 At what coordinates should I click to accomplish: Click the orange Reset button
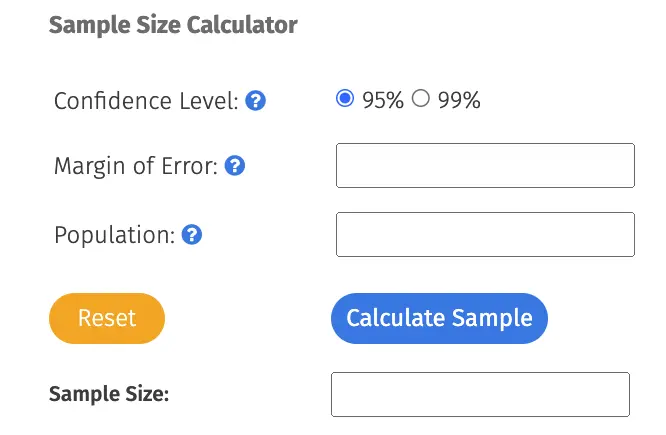(107, 318)
